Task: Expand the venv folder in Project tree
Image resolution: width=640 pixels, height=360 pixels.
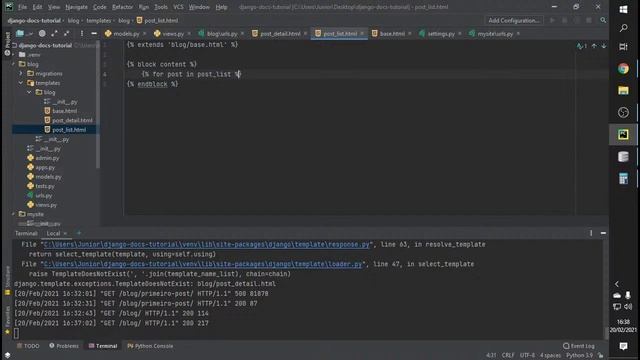Action: pyautogui.click(x=13, y=55)
